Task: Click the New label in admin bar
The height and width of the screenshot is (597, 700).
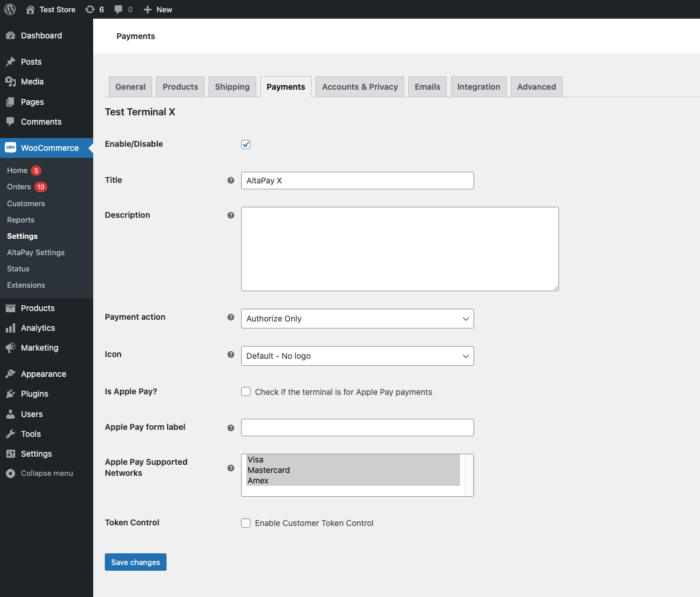Action: (x=164, y=9)
